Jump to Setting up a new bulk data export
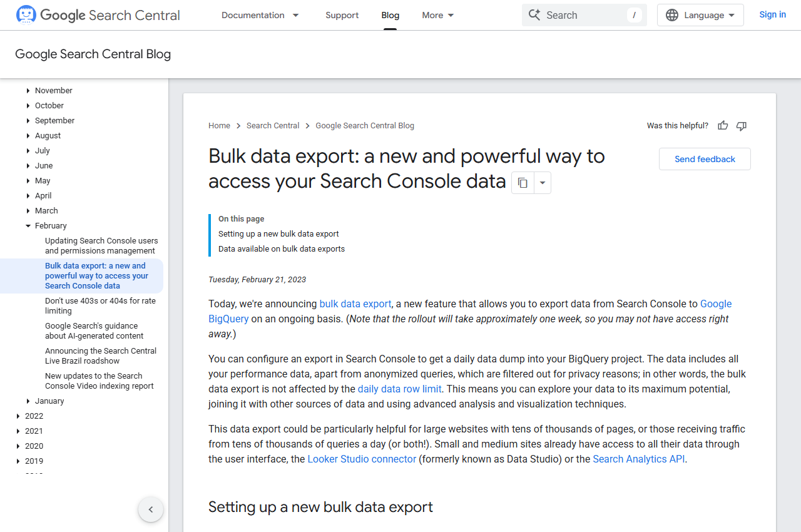Screen dimensions: 801x532 [278, 234]
